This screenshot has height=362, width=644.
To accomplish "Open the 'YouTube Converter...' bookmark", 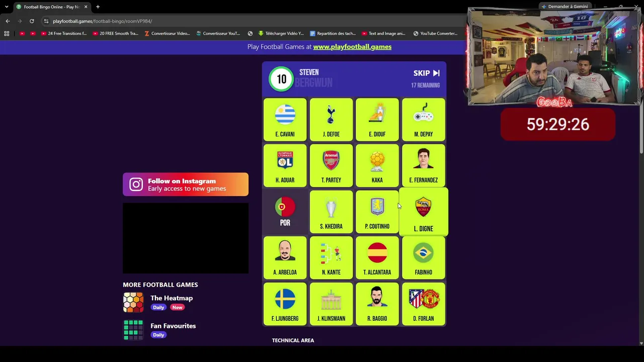I will (435, 34).
